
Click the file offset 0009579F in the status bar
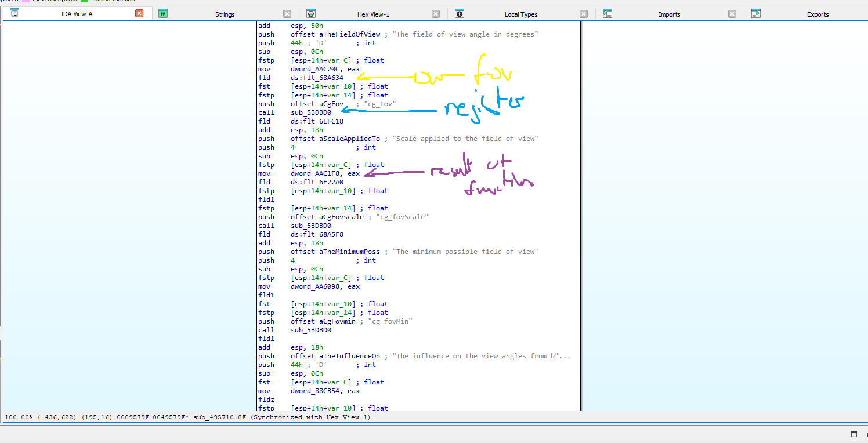click(x=134, y=417)
